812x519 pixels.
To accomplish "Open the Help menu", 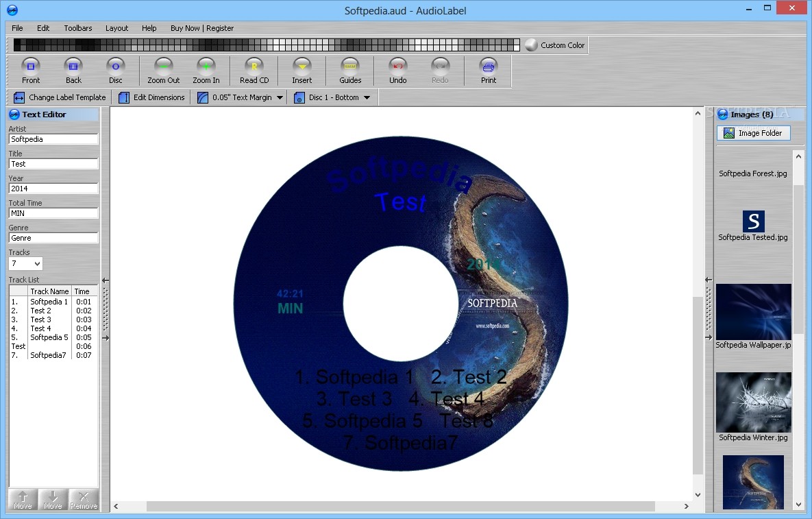I will click(149, 28).
